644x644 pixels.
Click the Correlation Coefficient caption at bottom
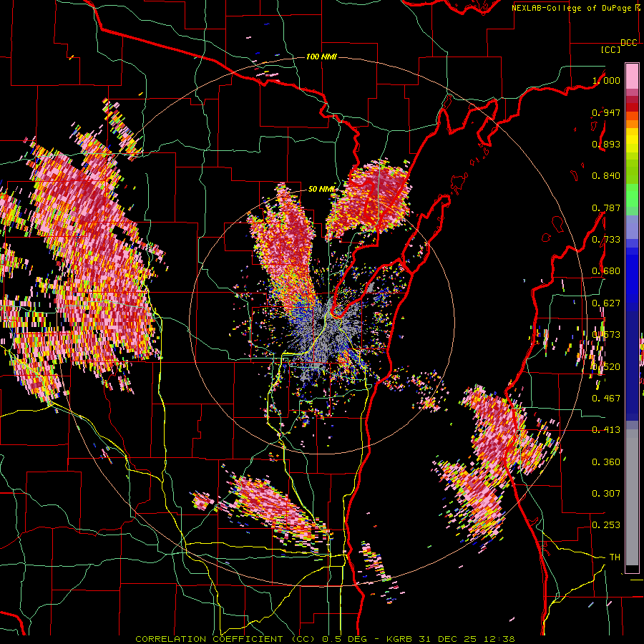tap(325, 639)
